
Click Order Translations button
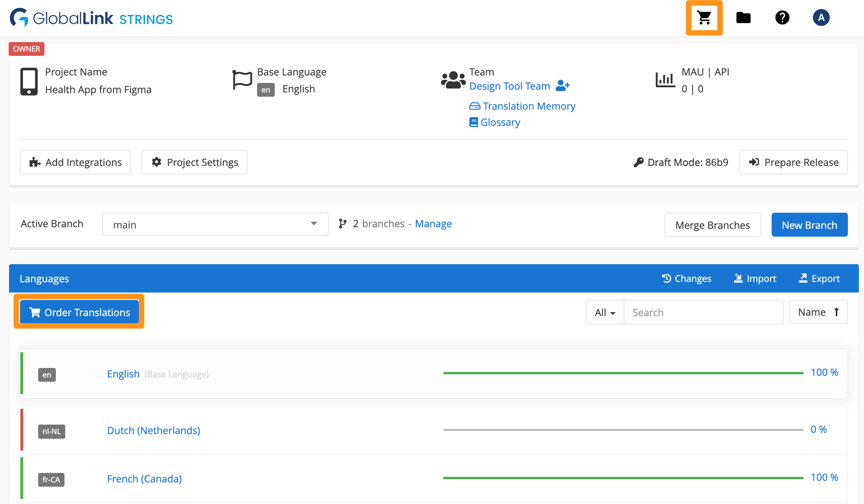point(79,312)
